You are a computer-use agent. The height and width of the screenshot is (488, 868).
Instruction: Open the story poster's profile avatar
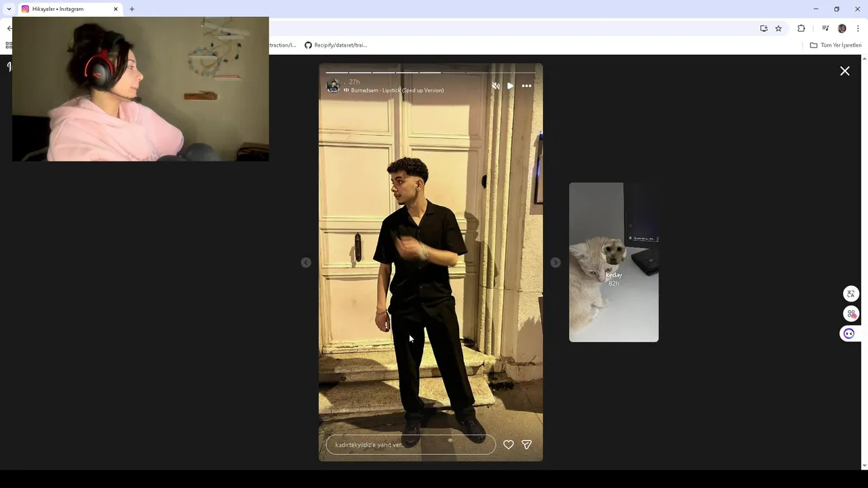coord(333,85)
